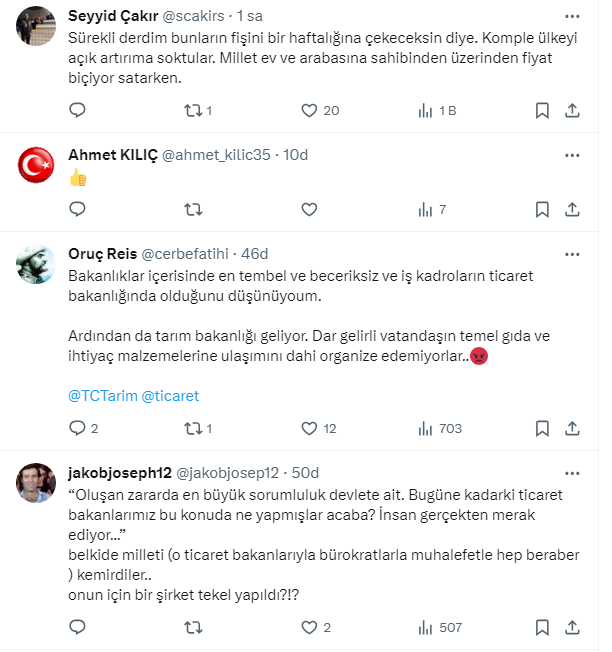Expand options for Oruç Reis's tweet
Image resolution: width=612 pixels, height=652 pixels.
[x=572, y=253]
